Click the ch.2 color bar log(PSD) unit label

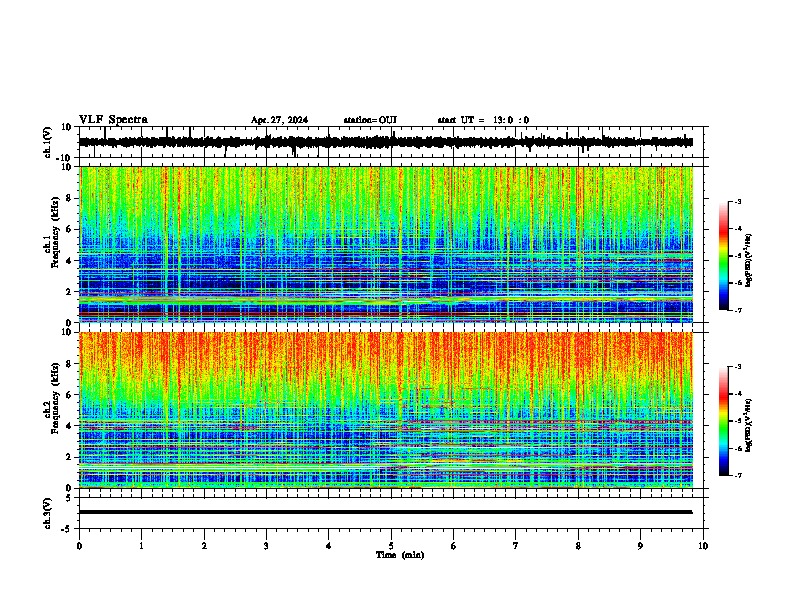pos(749,425)
